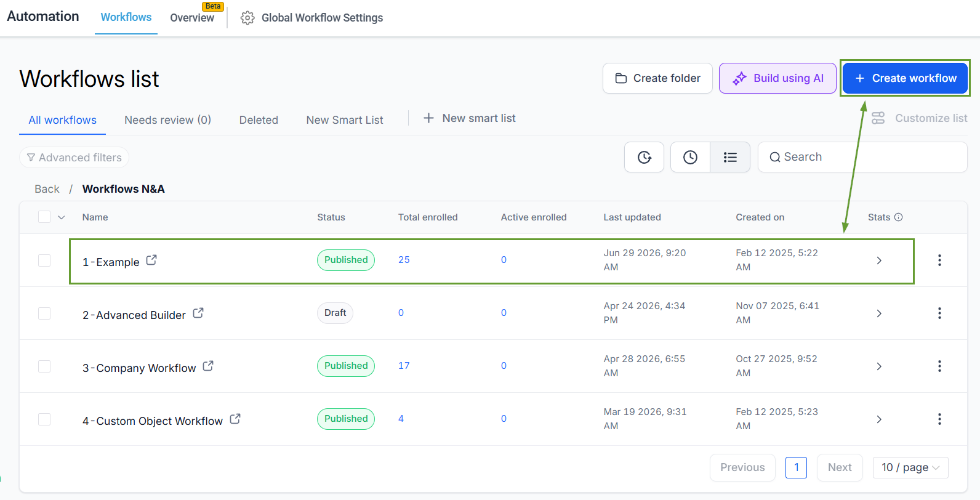Open 1-Example workflow in new tab icon
Viewport: 980px width, 500px height.
tap(151, 260)
